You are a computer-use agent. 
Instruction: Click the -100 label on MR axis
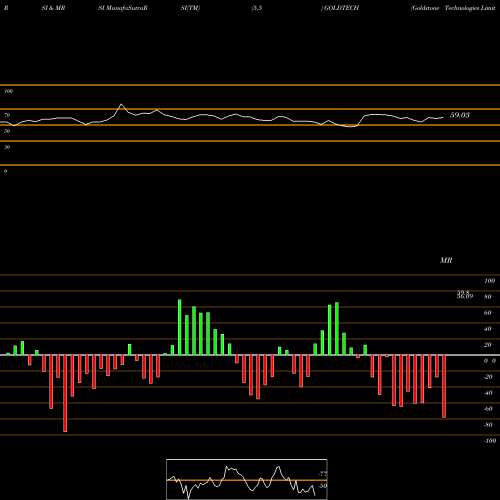point(490,441)
